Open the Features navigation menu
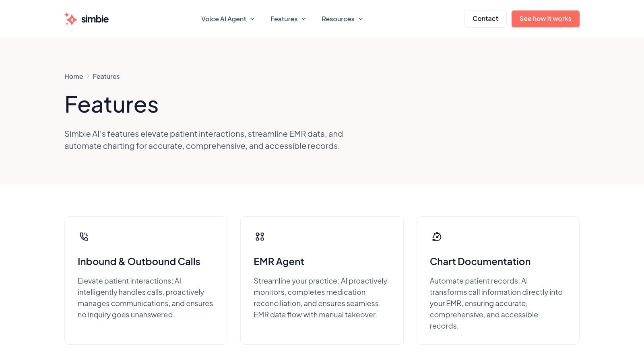Screen dimensions: 644x362 tap(288, 19)
